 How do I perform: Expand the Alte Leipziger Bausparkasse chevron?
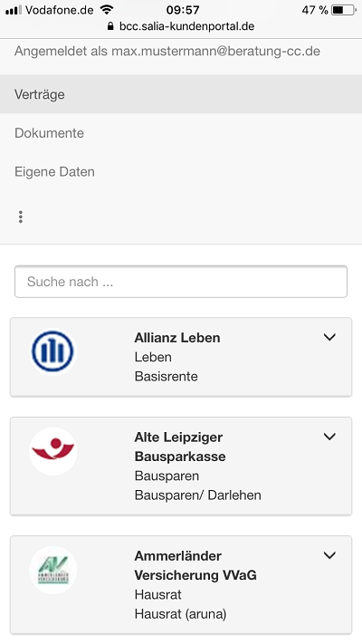pyautogui.click(x=329, y=437)
